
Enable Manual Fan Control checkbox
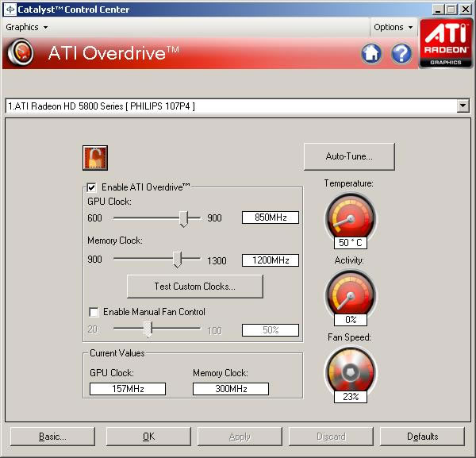pos(94,312)
